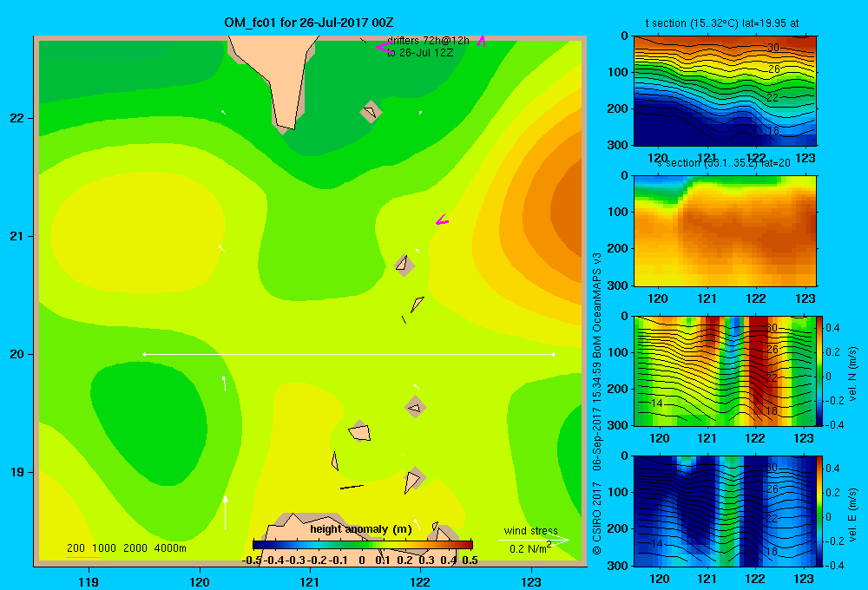Image resolution: width=868 pixels, height=590 pixels.
Task: Click the white current arrow just below latitude 20
Action: click(224, 383)
